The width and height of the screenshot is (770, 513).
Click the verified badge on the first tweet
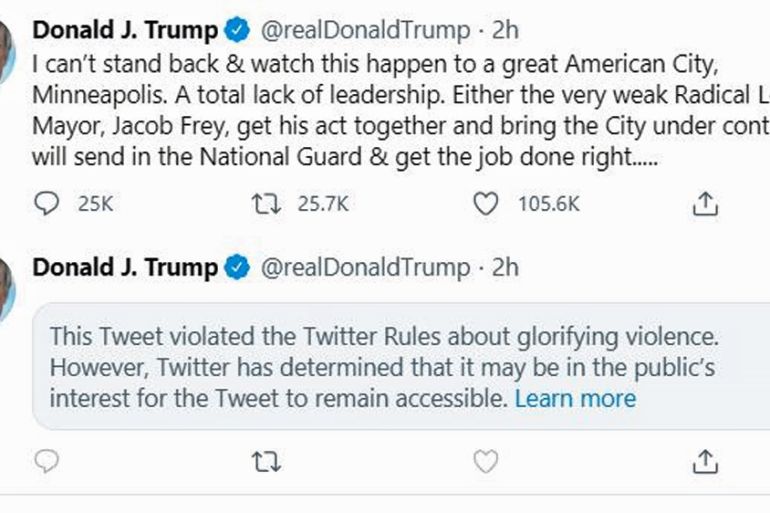point(237,30)
